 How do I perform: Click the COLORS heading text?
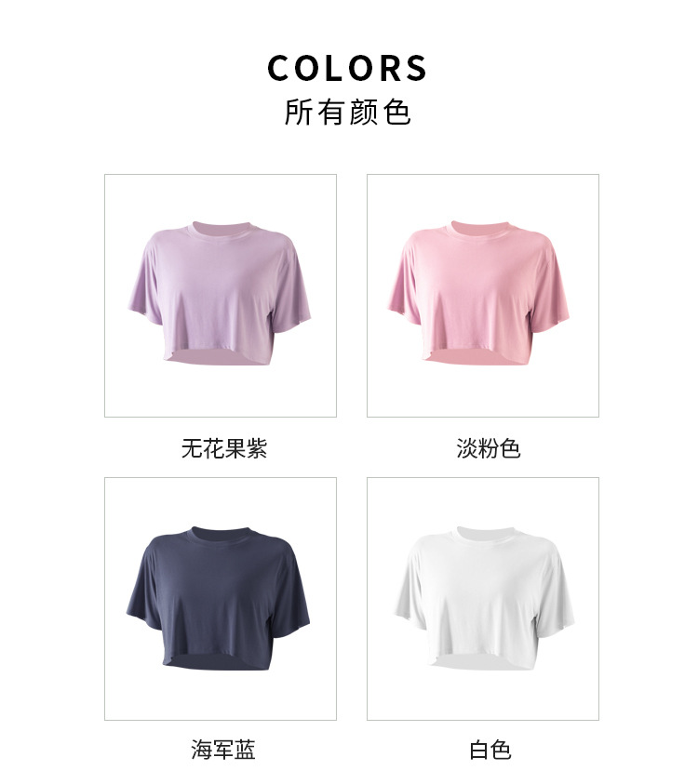347,68
